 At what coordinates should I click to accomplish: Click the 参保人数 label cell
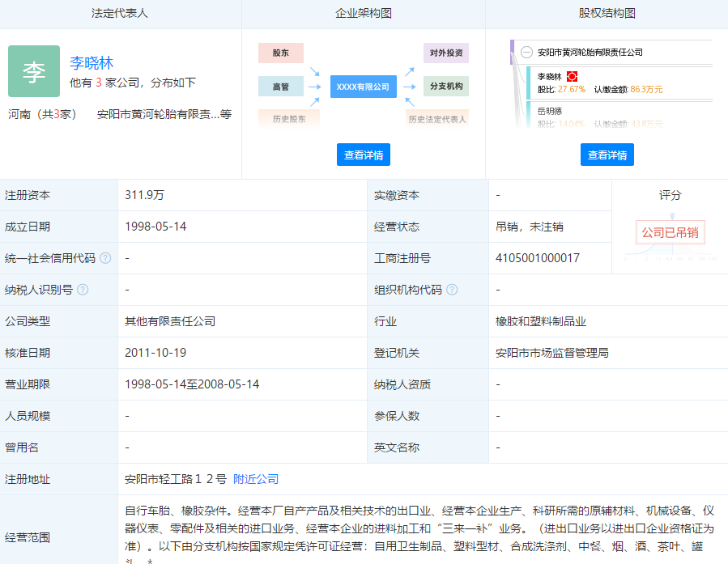coord(428,416)
